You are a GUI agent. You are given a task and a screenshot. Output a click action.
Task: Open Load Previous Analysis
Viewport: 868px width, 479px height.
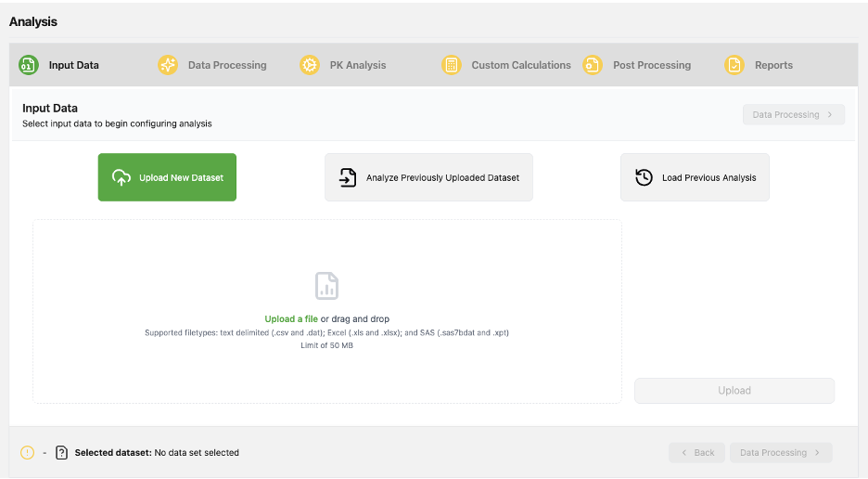(695, 177)
